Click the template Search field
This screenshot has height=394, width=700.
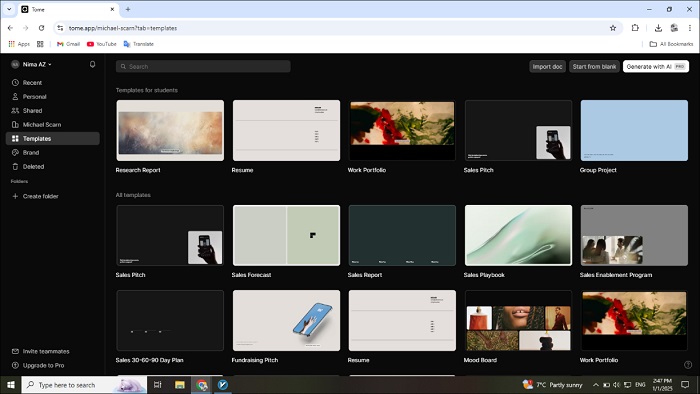tap(203, 66)
